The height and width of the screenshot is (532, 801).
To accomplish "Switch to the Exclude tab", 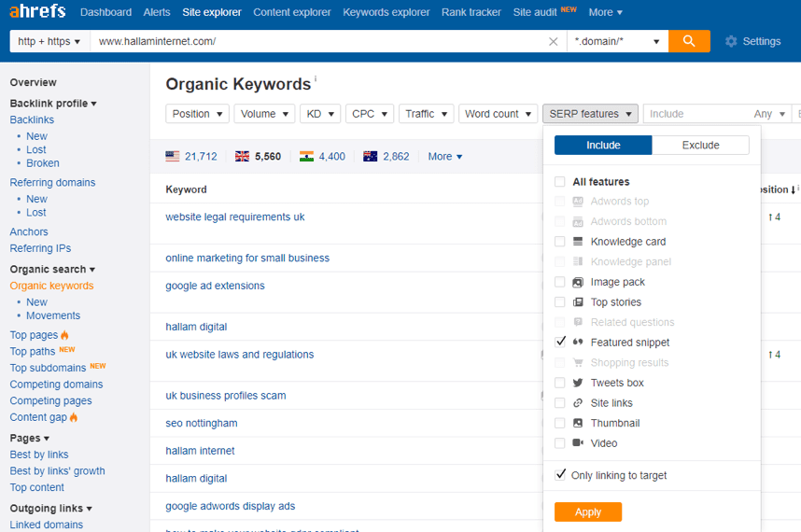I will point(700,145).
